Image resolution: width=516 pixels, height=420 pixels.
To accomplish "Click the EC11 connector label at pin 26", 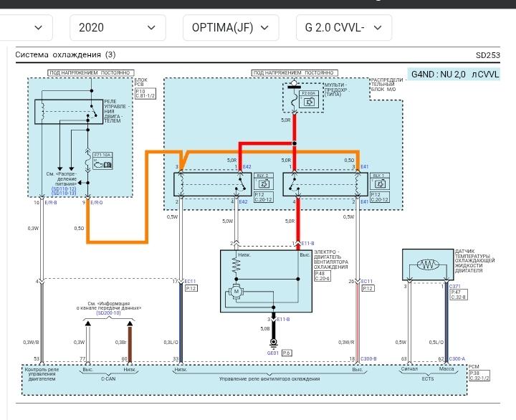I will pos(367,282).
